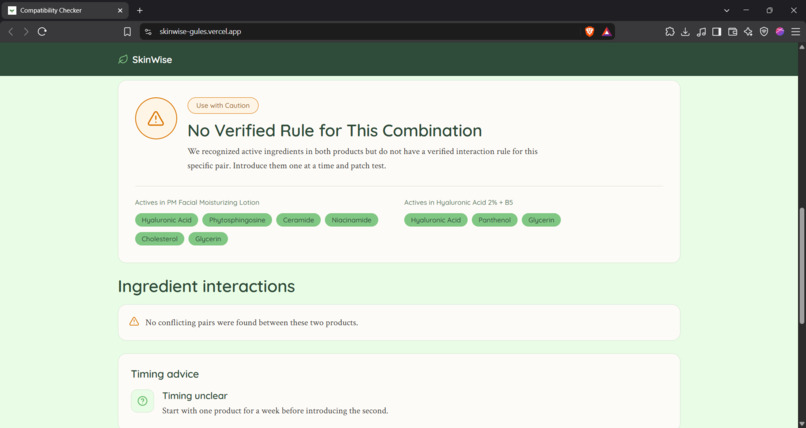Viewport: 806px width, 428px height.
Task: Open the browser main hamburger menu
Action: pyautogui.click(x=796, y=32)
